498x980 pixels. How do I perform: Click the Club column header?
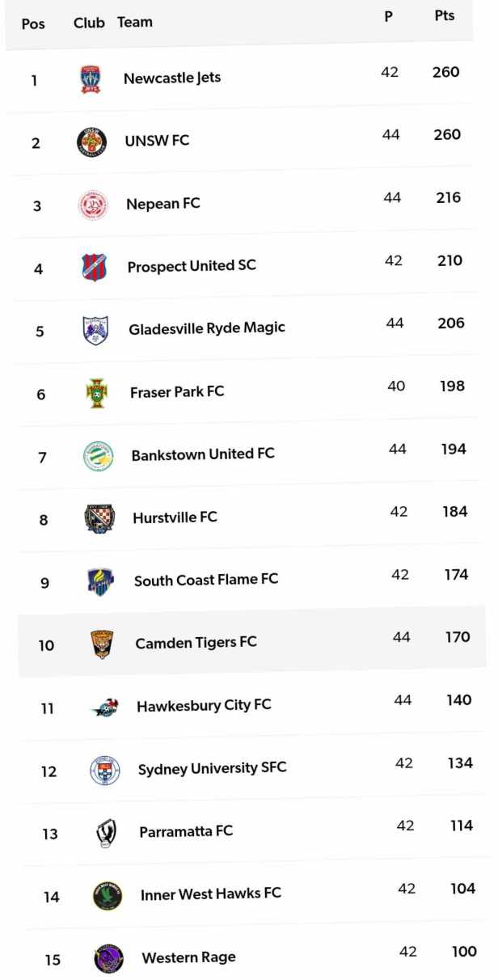click(89, 23)
